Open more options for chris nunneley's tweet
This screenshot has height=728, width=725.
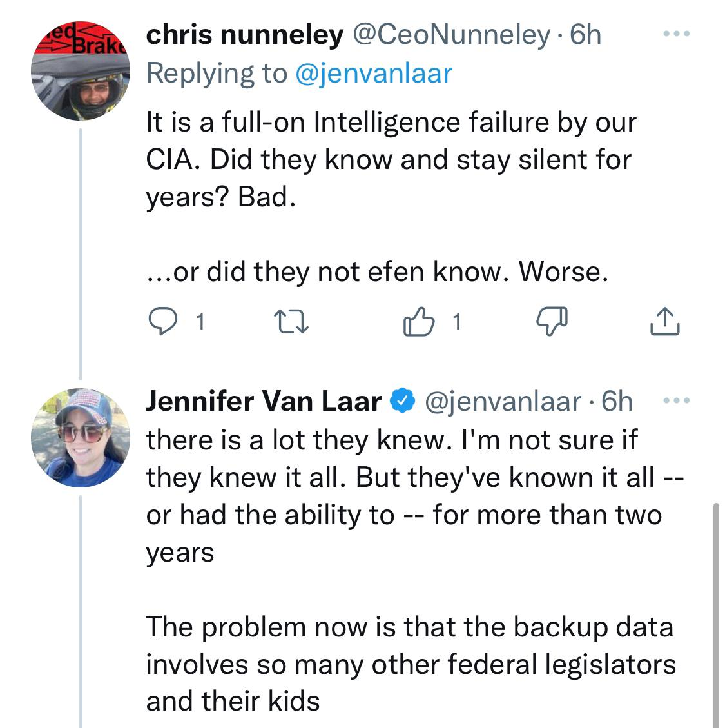(x=675, y=34)
